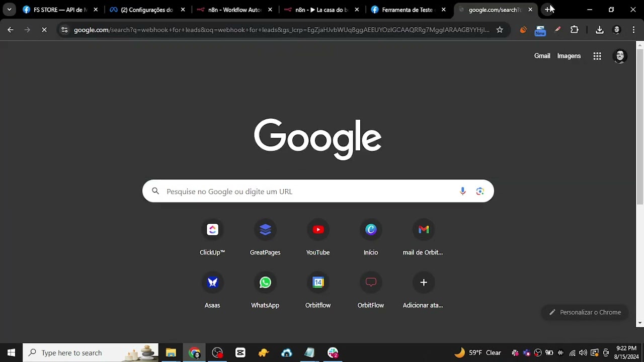Screen dimensions: 644x362
Task: View site information icon in address bar
Action: [x=64, y=30]
